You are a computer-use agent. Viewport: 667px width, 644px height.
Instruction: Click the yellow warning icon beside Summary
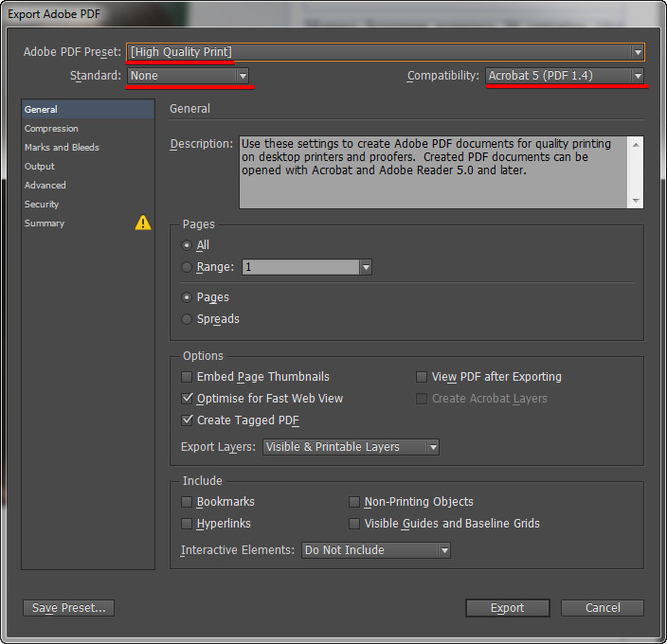point(143,223)
